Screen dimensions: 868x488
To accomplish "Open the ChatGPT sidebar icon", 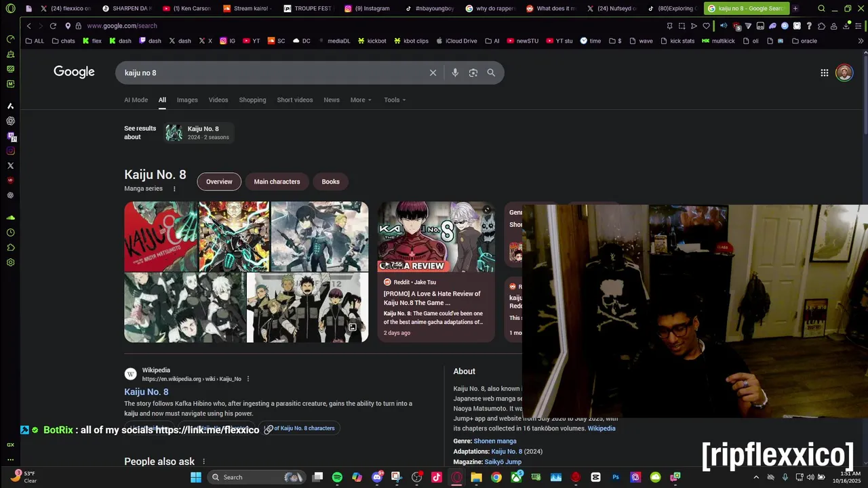I will click(10, 121).
